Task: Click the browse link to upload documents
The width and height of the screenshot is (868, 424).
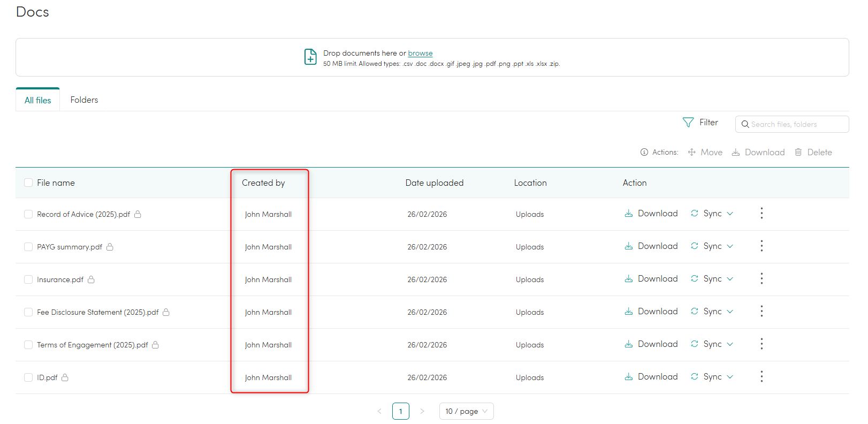Action: point(420,54)
